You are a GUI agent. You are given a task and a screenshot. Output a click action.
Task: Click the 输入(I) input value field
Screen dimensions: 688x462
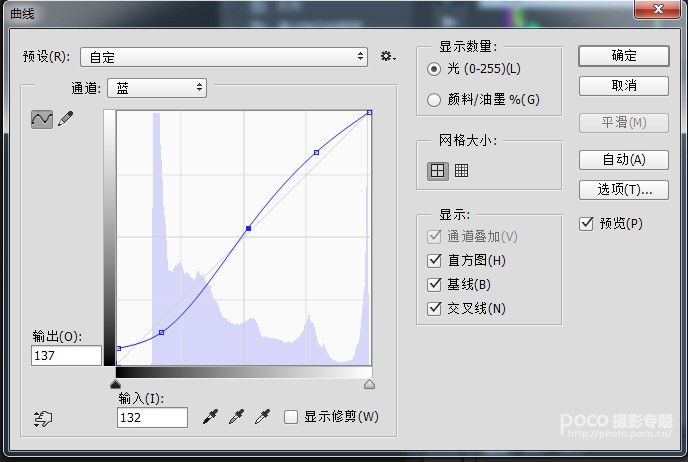click(152, 417)
